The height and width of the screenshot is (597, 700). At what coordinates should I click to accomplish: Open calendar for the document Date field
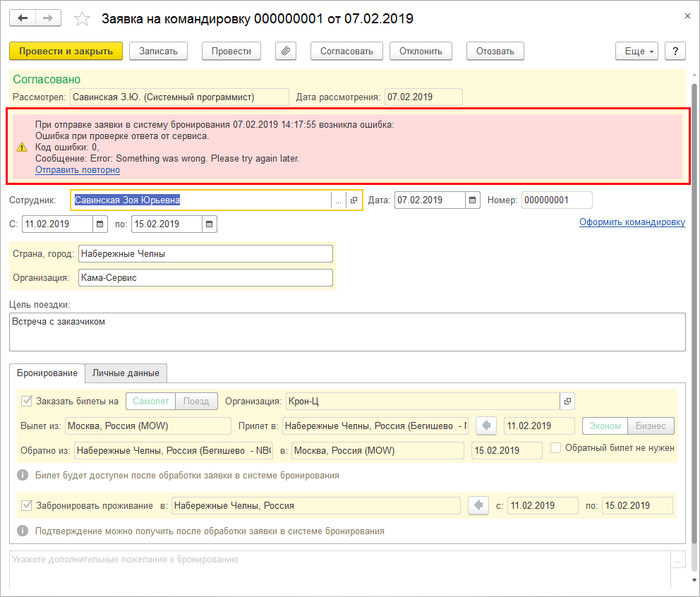(x=473, y=200)
